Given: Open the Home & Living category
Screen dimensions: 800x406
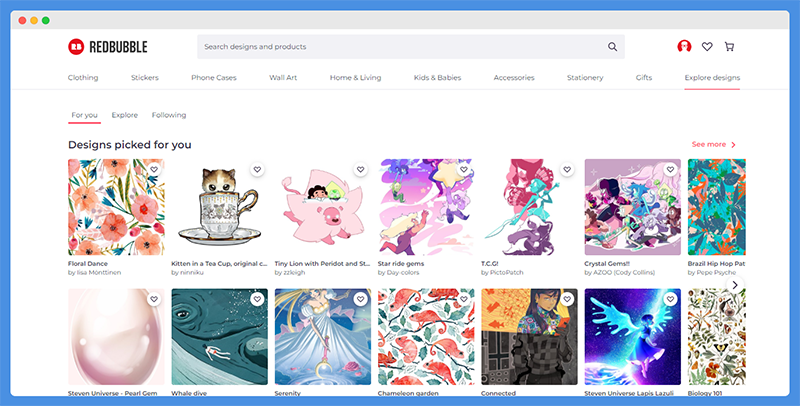Looking at the screenshot, I should click(x=356, y=78).
